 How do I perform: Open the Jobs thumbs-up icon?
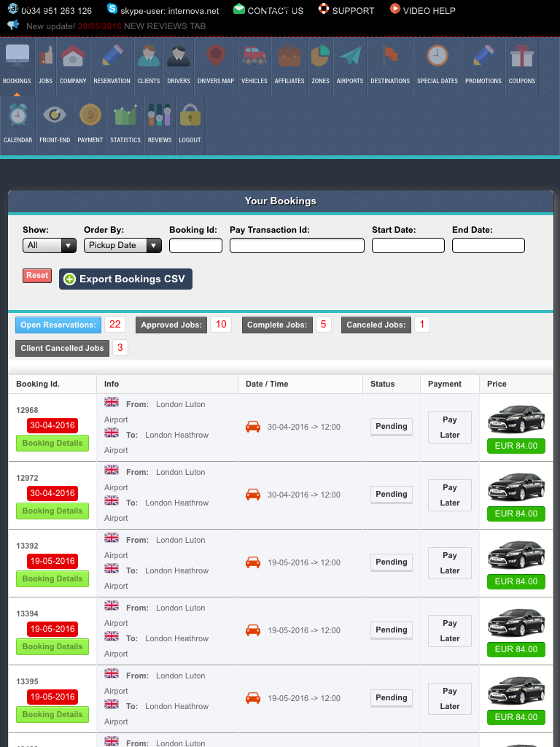pos(46,55)
